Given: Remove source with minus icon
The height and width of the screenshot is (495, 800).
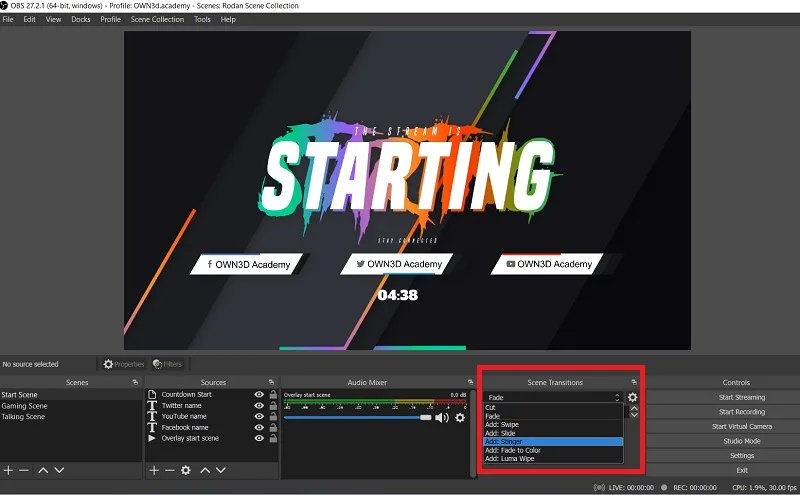Looking at the screenshot, I should coord(169,470).
